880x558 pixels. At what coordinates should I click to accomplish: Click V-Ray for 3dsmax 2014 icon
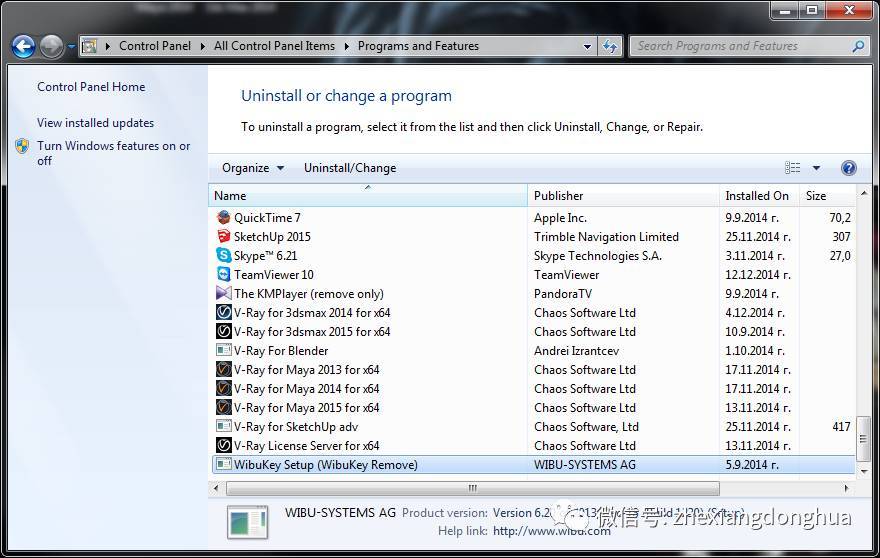tap(223, 313)
